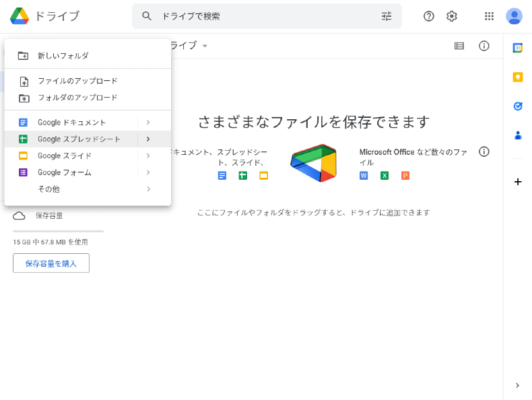Open the マイドライブ dropdown arrow
Image resolution: width=532 pixels, height=400 pixels.
(x=205, y=46)
